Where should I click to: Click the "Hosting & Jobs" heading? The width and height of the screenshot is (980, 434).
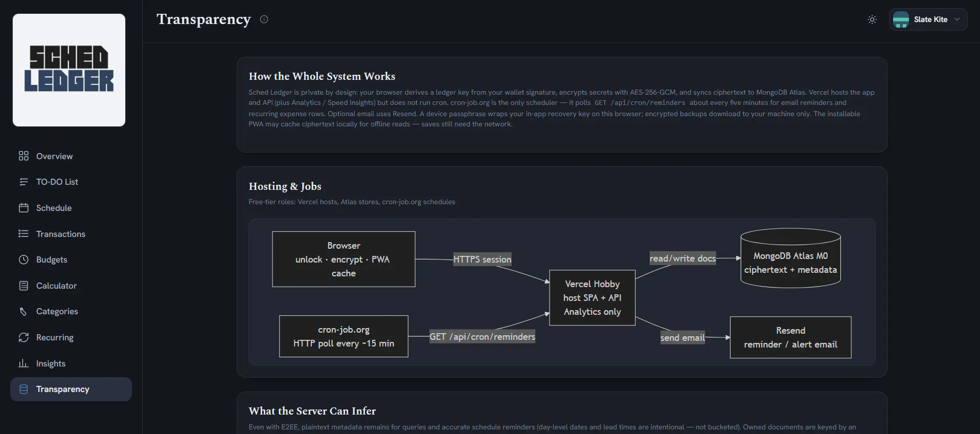(285, 186)
